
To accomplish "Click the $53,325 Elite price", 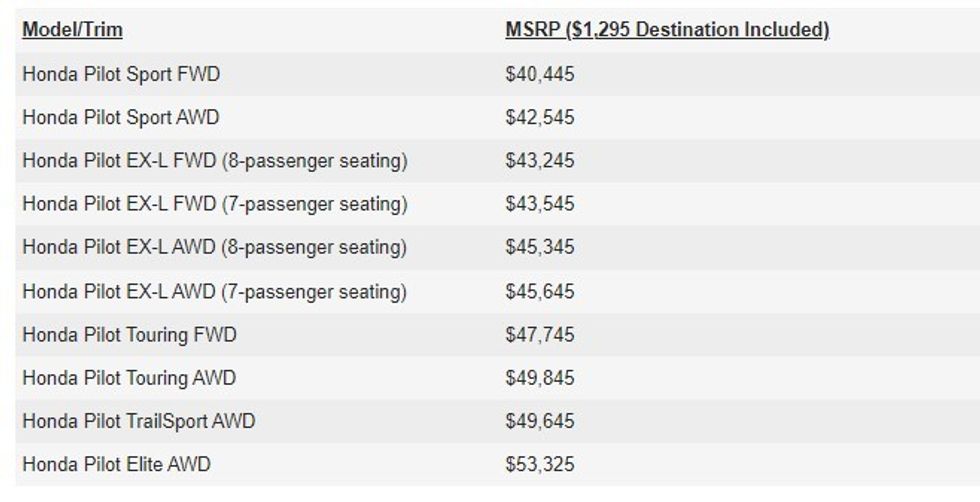I will (540, 464).
